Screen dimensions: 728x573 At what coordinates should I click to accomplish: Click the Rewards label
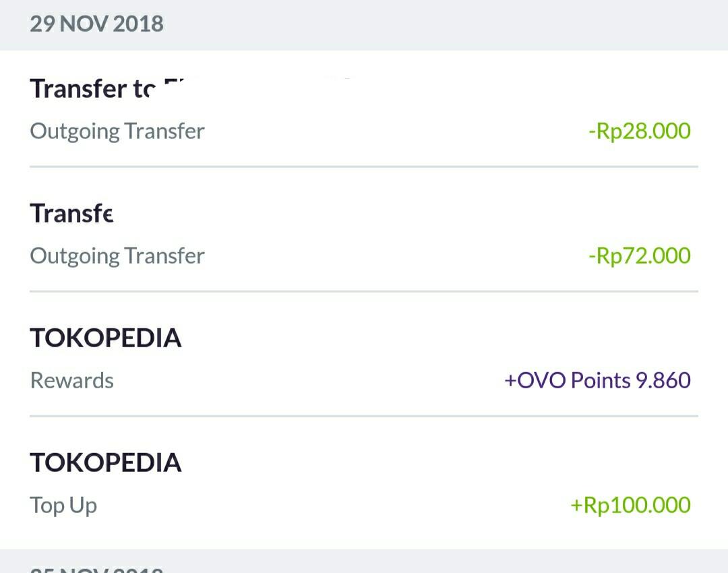tap(72, 381)
